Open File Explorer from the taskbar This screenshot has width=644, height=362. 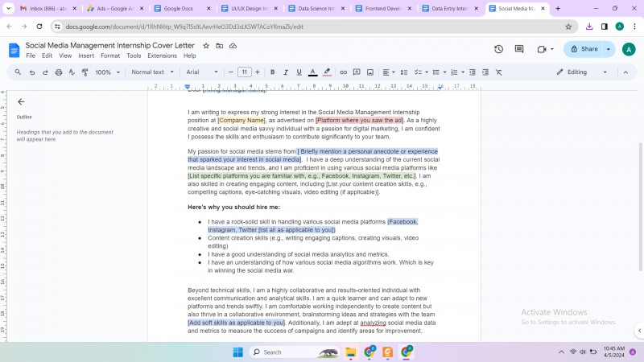pyautogui.click(x=351, y=352)
